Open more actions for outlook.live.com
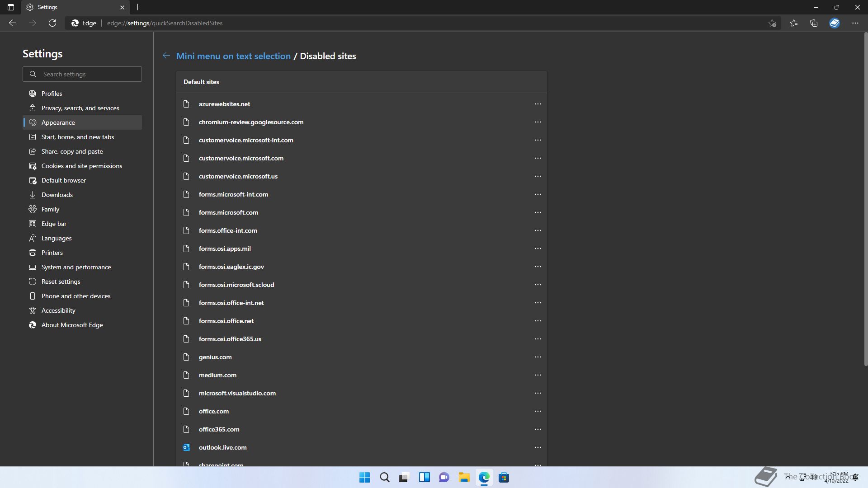The image size is (868, 488). (x=538, y=447)
